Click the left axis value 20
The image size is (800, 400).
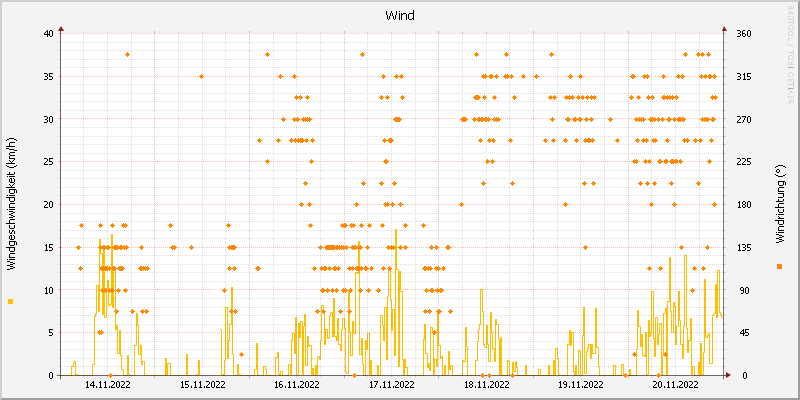click(x=48, y=205)
